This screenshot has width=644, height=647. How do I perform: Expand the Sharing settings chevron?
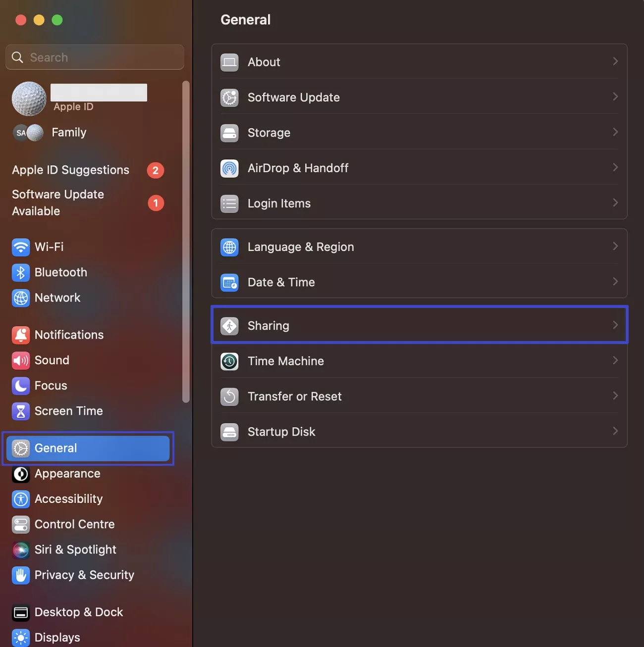[x=615, y=325]
